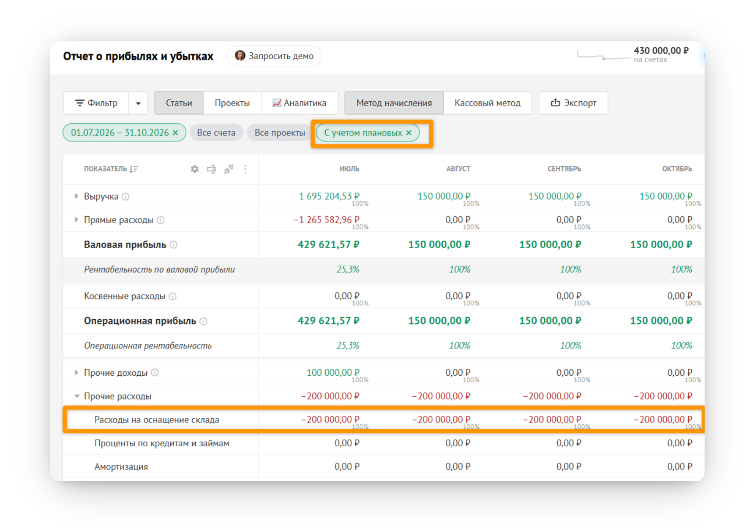Click the sort icon next to ПОКАЗАТЕЛЬ
The image size is (756, 532).
point(134,169)
